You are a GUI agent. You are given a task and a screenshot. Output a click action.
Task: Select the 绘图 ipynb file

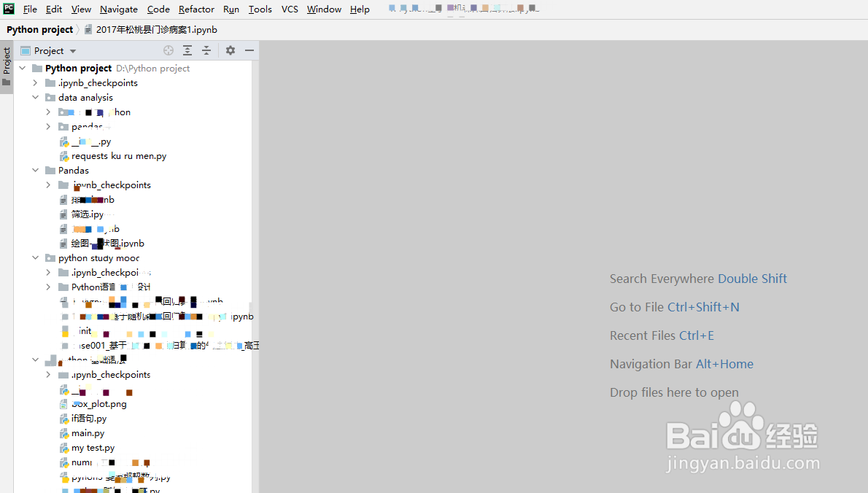tap(107, 244)
